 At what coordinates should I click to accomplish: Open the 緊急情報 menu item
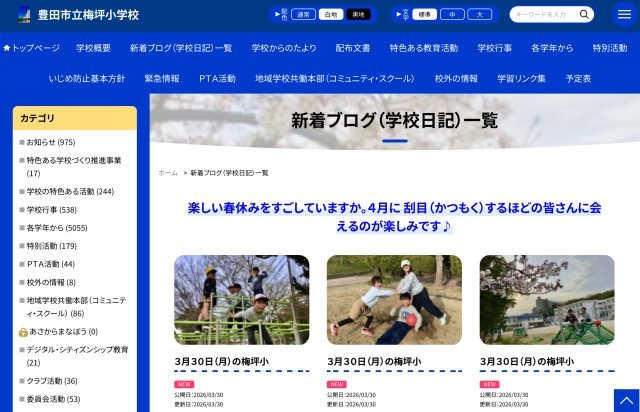(x=162, y=78)
